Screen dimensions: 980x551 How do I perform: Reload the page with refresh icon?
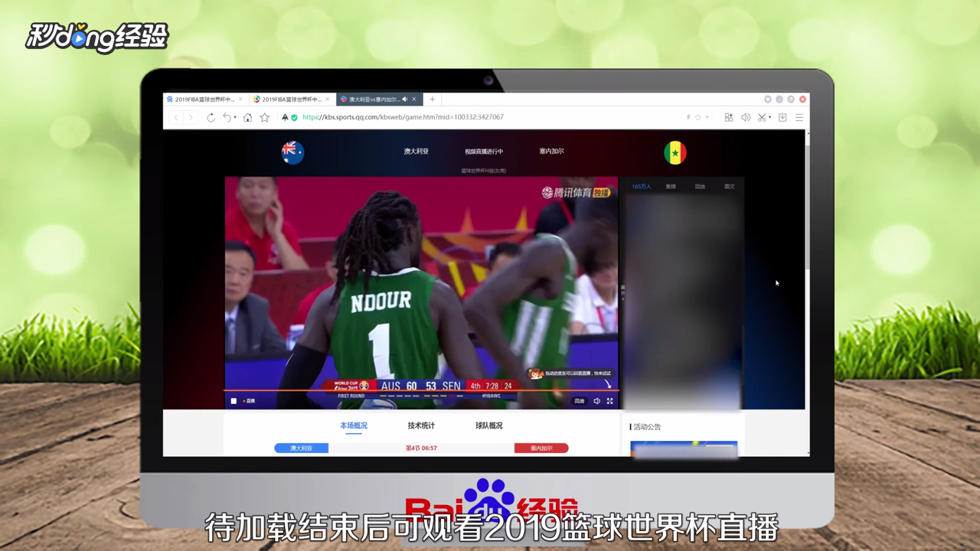211,117
